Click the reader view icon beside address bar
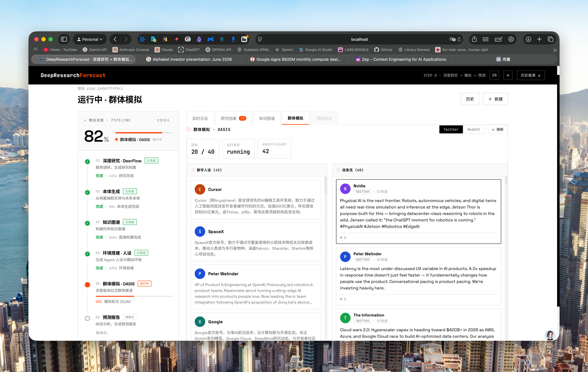 [x=260, y=39]
